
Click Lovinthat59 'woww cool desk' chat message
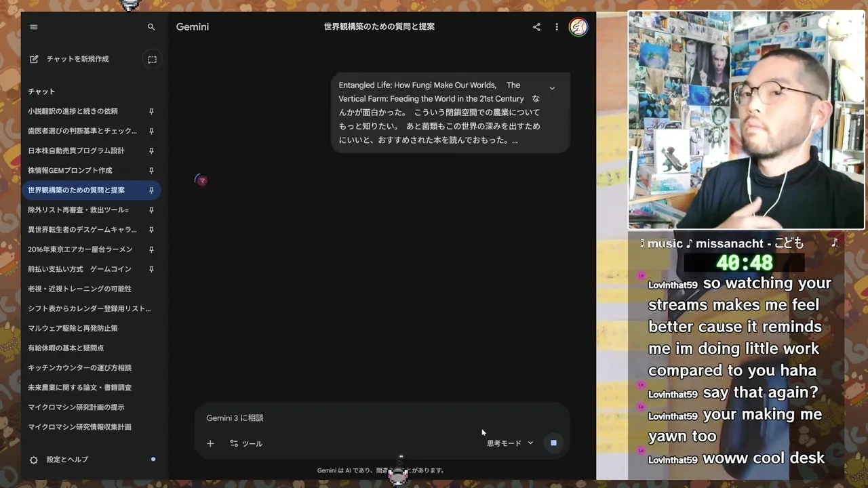(736, 458)
